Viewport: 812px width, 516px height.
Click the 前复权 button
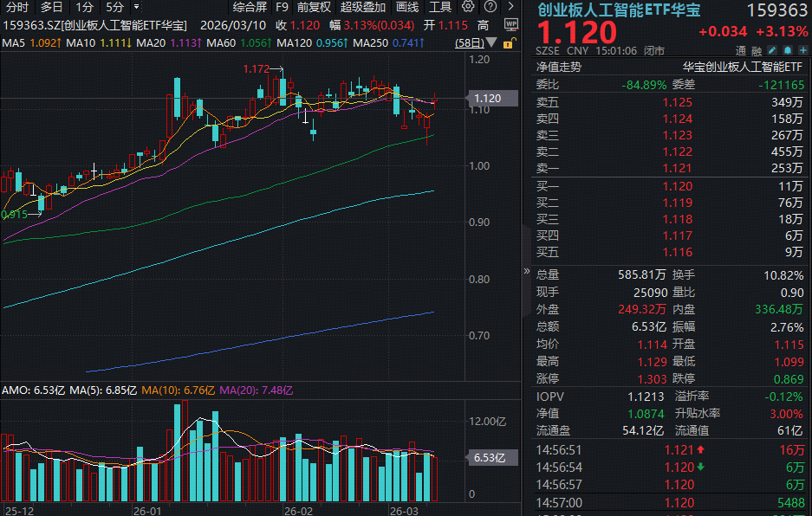pyautogui.click(x=313, y=7)
